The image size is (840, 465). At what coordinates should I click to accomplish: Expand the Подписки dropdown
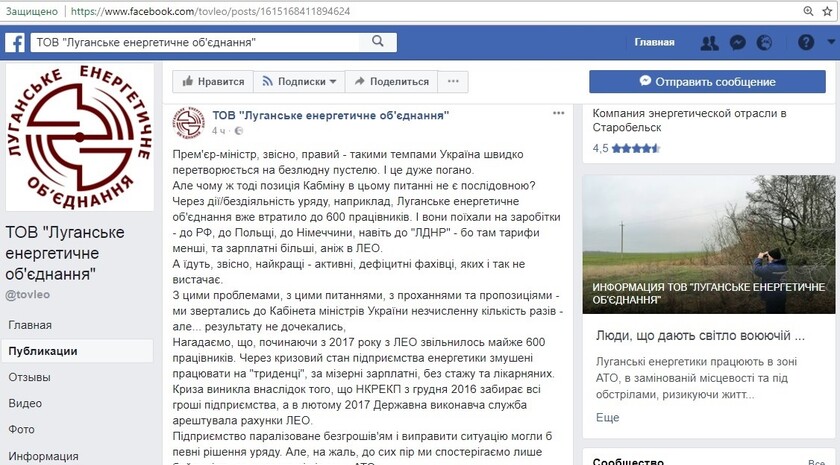click(x=299, y=82)
